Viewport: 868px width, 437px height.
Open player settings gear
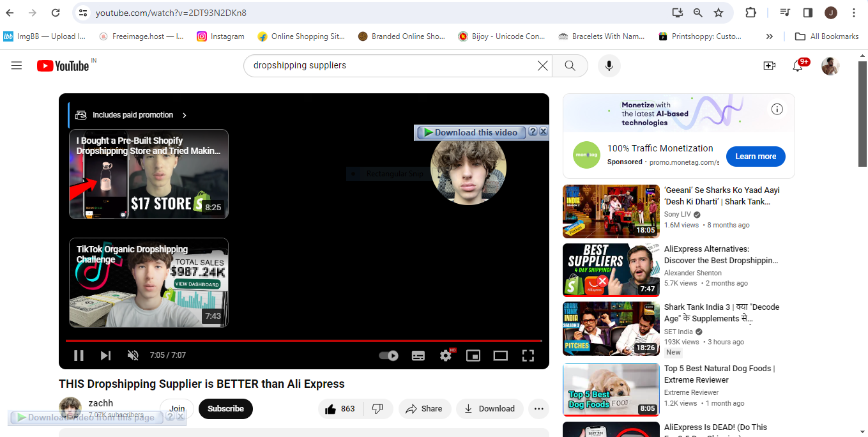coord(446,355)
